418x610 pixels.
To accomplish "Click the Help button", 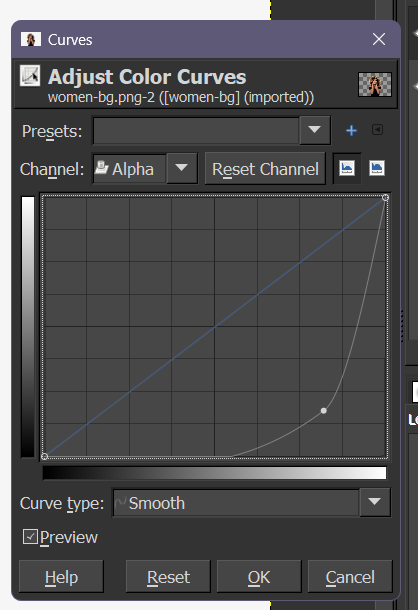I will click(x=61, y=577).
